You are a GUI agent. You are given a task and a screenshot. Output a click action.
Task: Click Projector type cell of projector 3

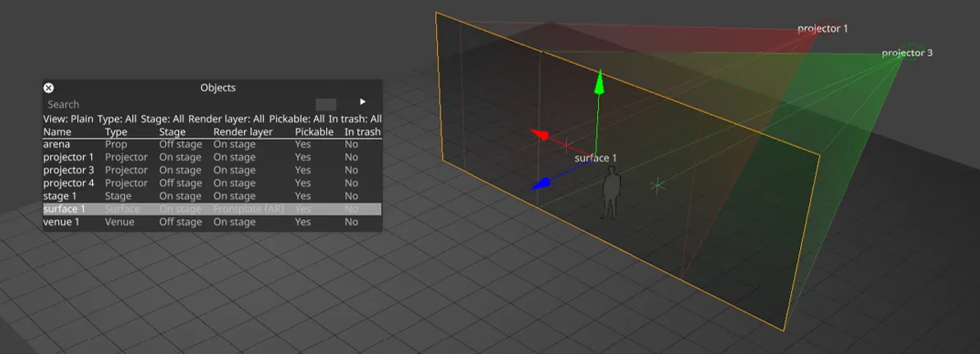click(127, 170)
